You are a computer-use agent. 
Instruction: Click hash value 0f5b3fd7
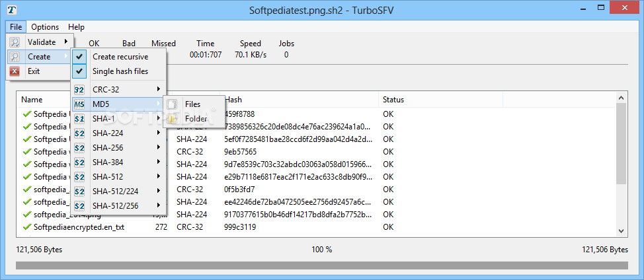239,190
